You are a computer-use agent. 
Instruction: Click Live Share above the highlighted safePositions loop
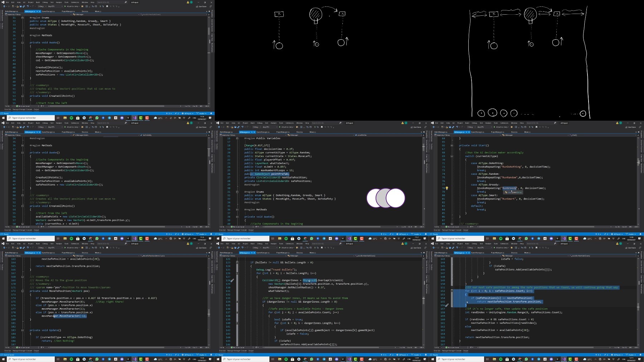631,247
